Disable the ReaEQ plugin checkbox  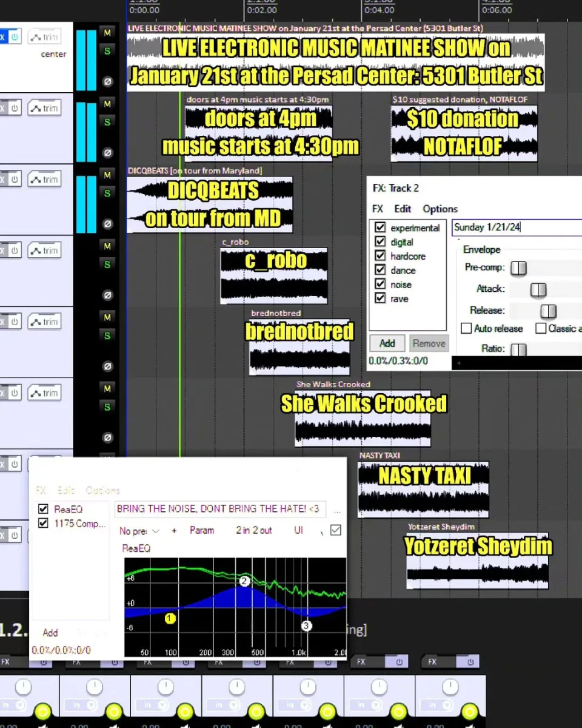tap(43, 509)
